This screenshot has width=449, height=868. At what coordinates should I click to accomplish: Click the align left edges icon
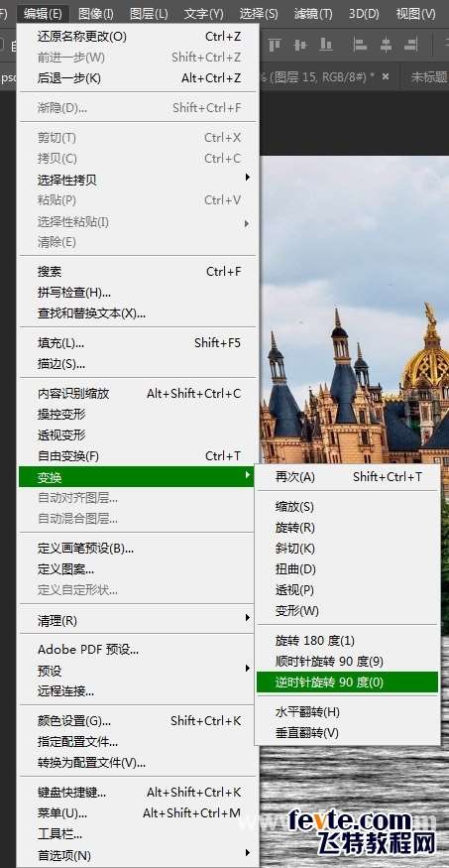(x=361, y=45)
